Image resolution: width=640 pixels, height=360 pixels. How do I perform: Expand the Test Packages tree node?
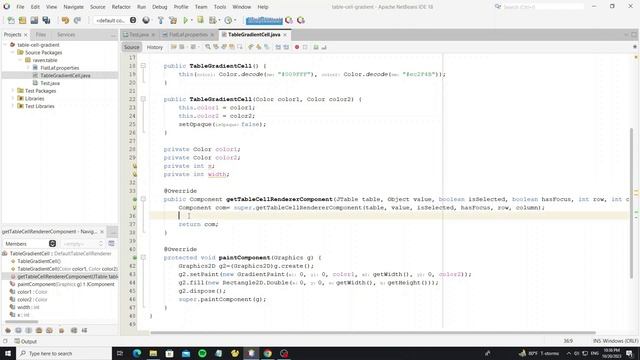[x=13, y=91]
